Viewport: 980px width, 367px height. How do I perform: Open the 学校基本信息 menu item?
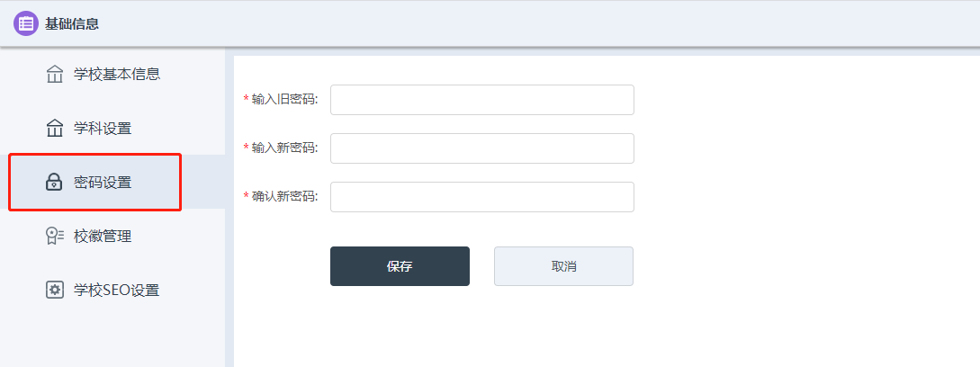(117, 74)
